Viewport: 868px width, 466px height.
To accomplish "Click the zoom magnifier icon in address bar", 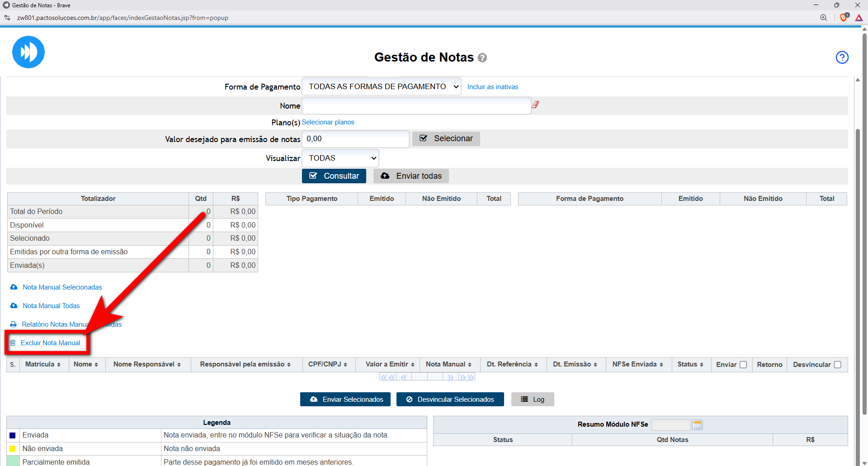I will pyautogui.click(x=824, y=18).
